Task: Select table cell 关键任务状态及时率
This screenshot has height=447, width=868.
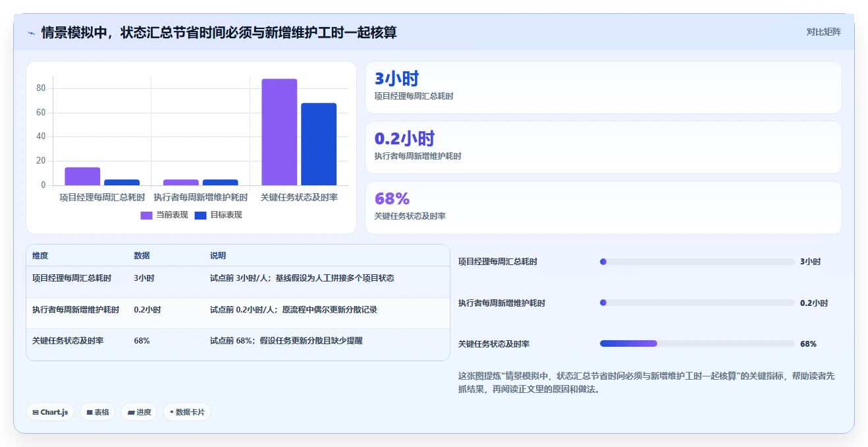Action: click(68, 341)
